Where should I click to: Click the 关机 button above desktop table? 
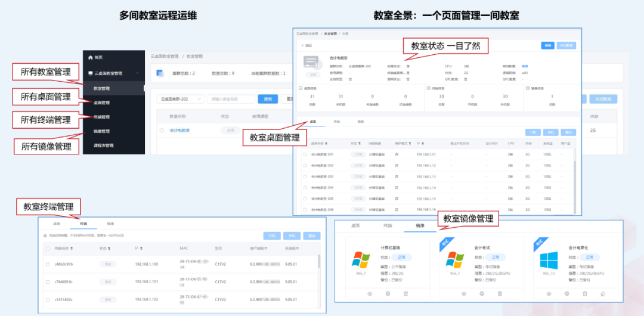550,132
